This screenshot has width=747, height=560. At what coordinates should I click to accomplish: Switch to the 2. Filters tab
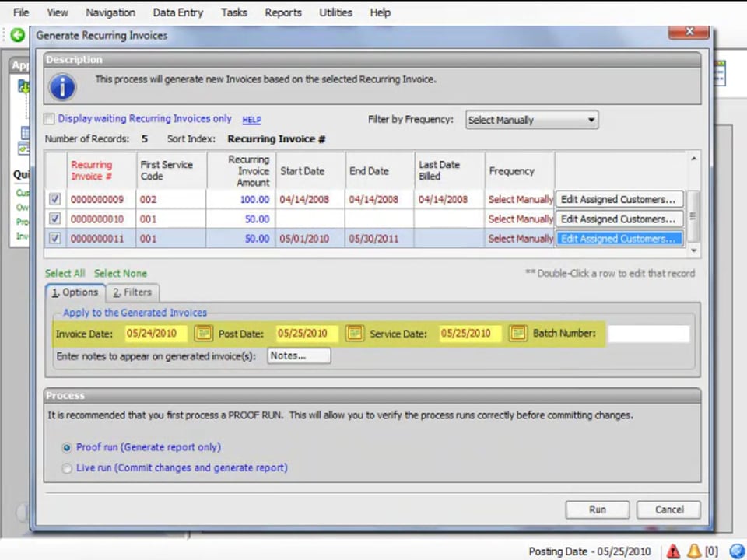click(132, 292)
